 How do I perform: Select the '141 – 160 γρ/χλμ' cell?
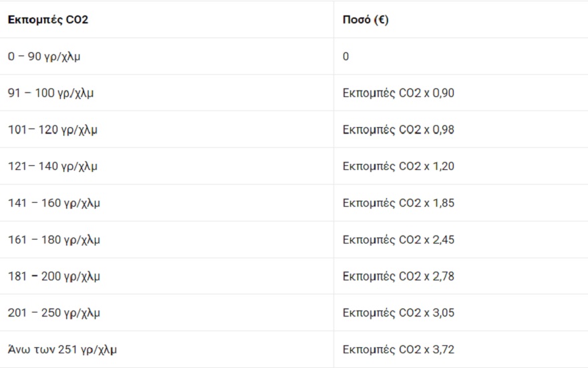54,203
